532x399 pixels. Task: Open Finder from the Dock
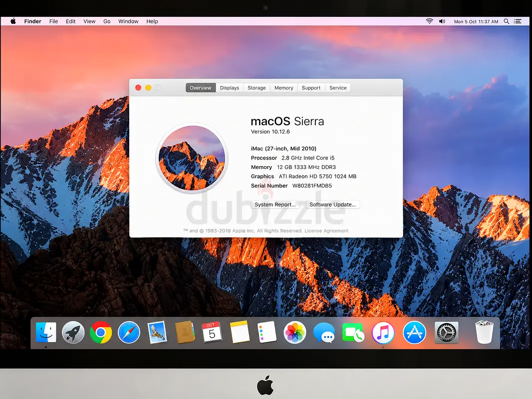pos(46,332)
